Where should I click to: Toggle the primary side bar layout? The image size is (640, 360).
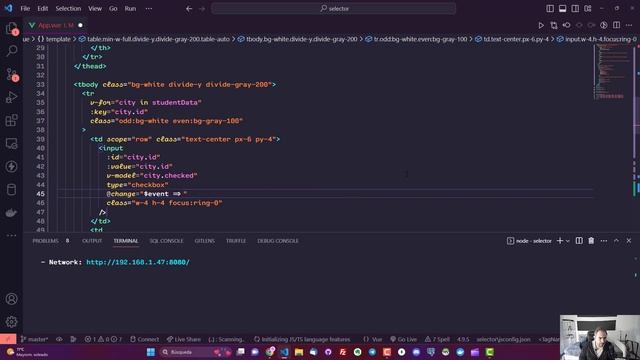[550, 9]
